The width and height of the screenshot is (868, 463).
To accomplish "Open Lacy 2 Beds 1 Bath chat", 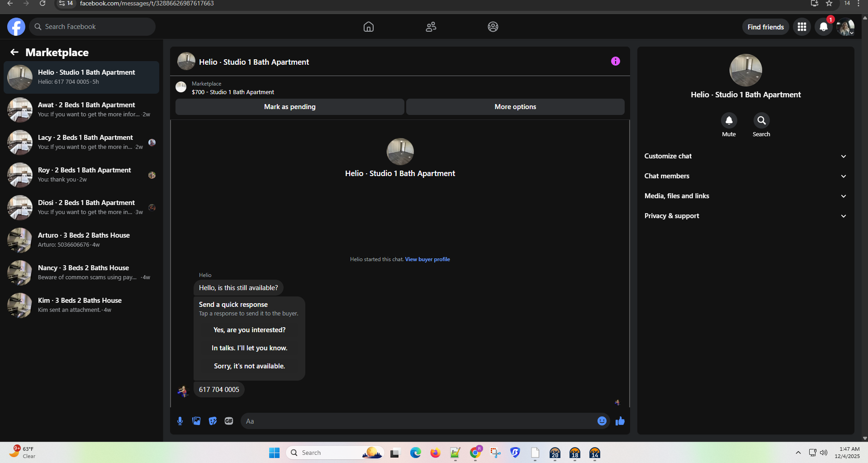I will pyautogui.click(x=81, y=143).
